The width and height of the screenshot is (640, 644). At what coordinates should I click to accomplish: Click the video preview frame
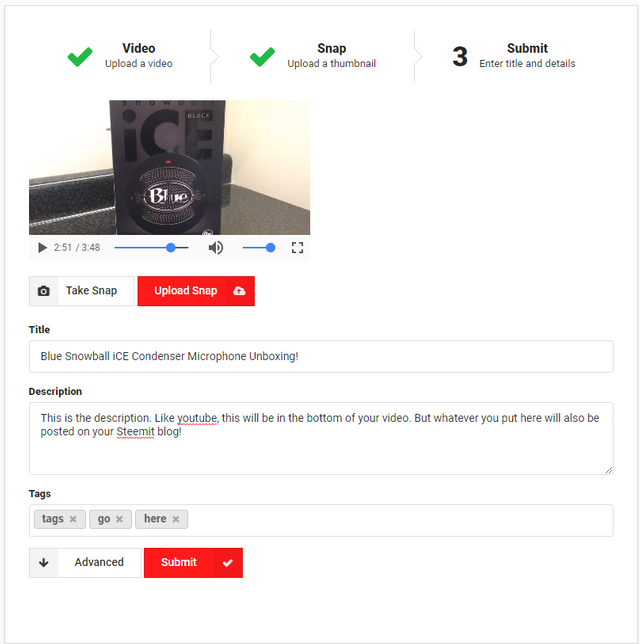[169, 168]
